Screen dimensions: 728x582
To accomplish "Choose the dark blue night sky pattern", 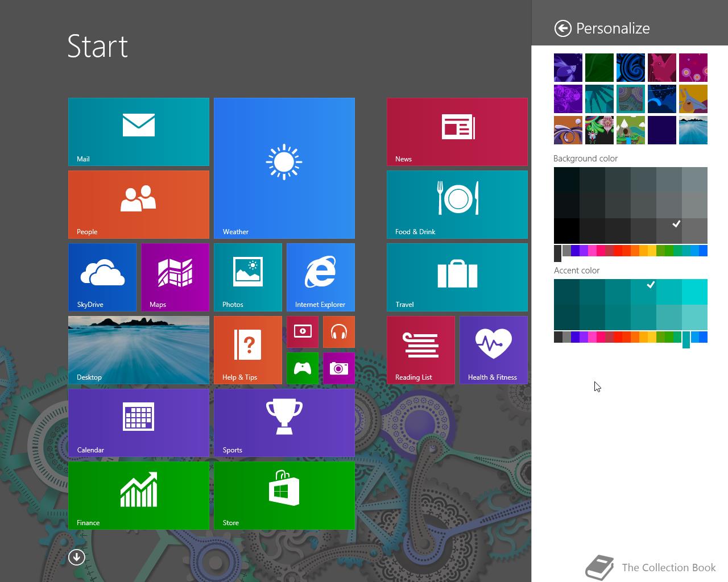I will point(662,99).
